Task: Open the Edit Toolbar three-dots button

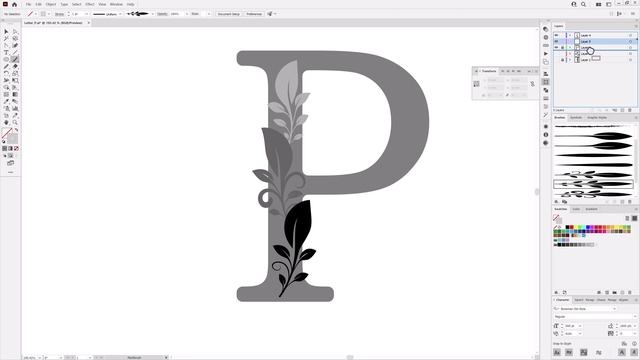Action: point(11,172)
